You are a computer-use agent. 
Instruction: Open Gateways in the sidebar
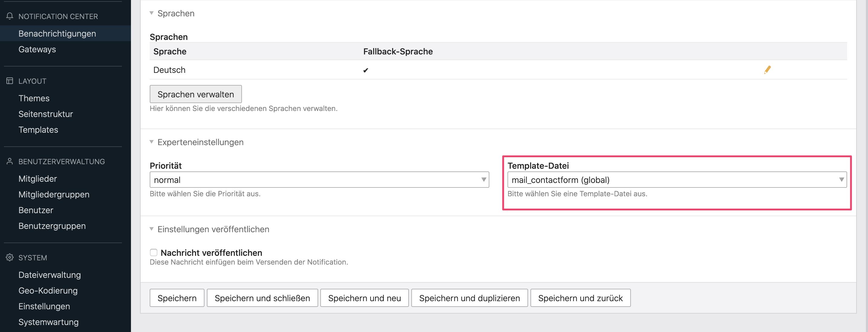[37, 49]
